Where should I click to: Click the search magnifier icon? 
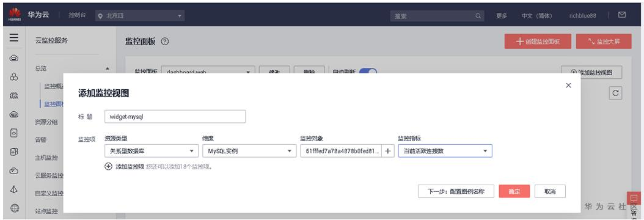[478, 16]
